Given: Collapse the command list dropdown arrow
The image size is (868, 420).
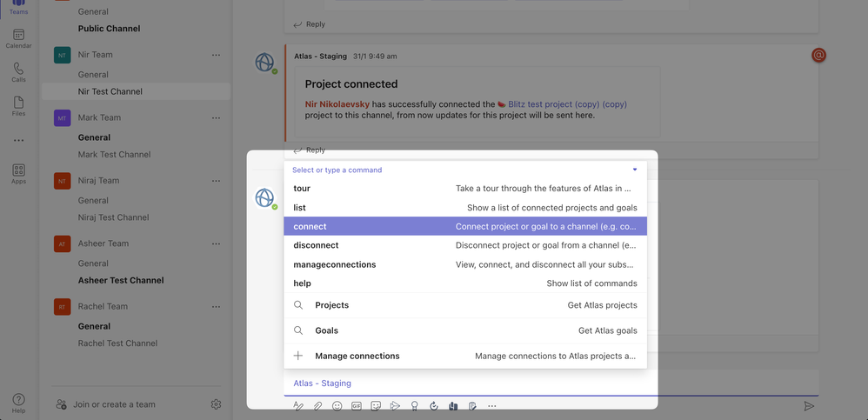Looking at the screenshot, I should (635, 170).
